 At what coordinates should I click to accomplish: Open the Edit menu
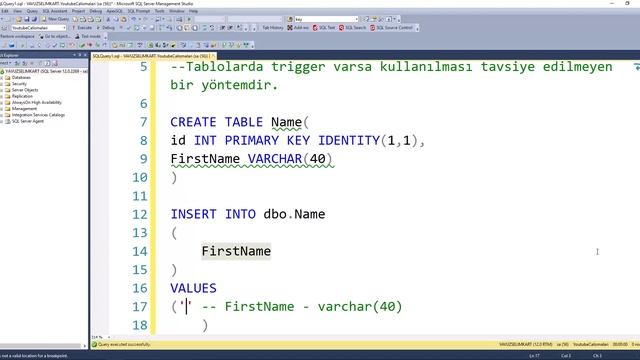pyautogui.click(x=5, y=11)
